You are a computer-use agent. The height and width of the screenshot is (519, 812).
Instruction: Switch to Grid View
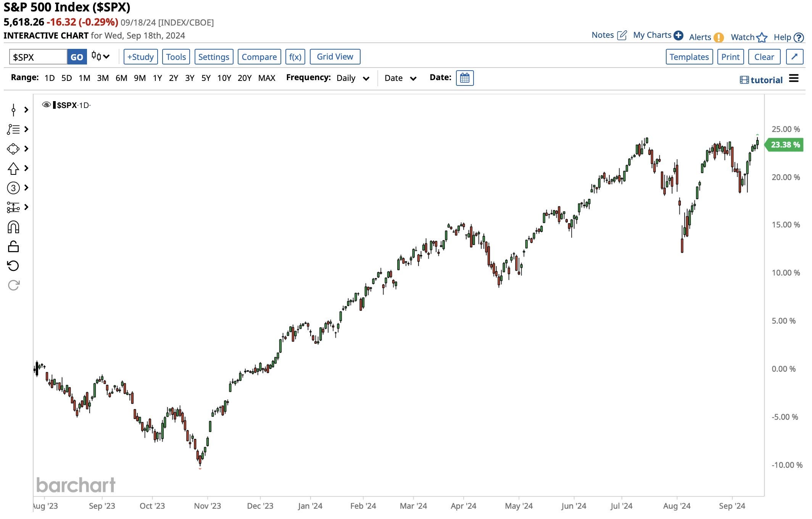pyautogui.click(x=335, y=56)
